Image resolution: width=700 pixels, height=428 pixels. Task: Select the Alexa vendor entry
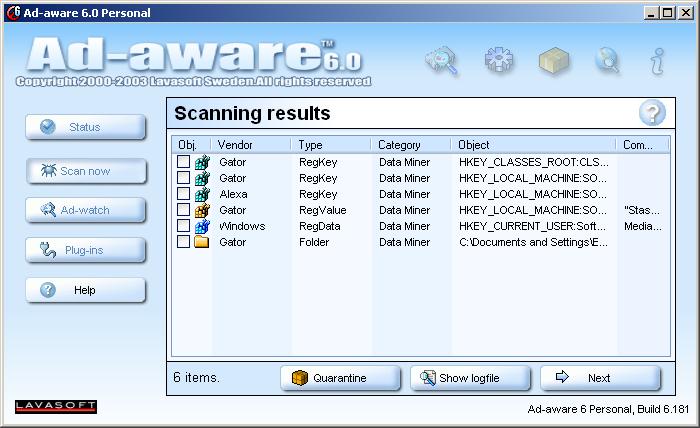click(x=233, y=194)
